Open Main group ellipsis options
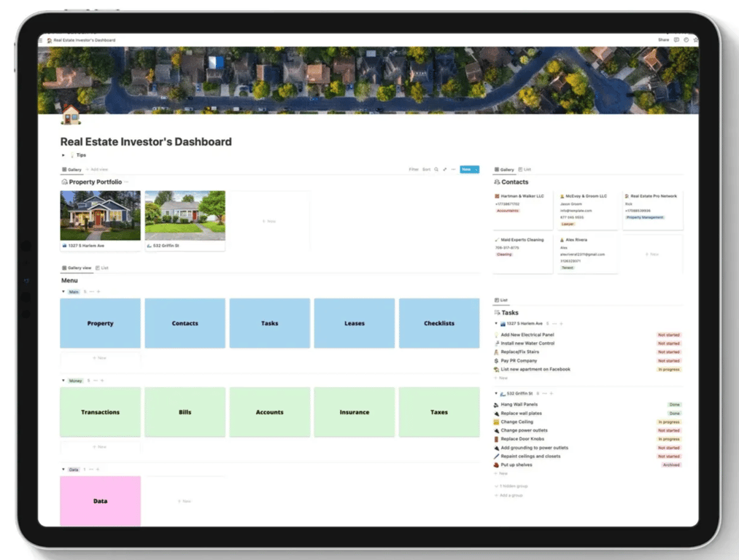 pyautogui.click(x=92, y=292)
